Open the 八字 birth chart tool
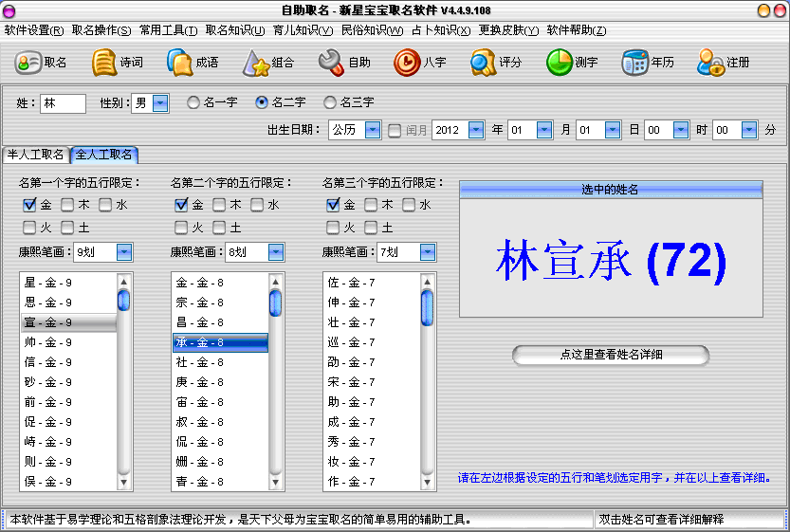The width and height of the screenshot is (790, 532). (x=420, y=63)
